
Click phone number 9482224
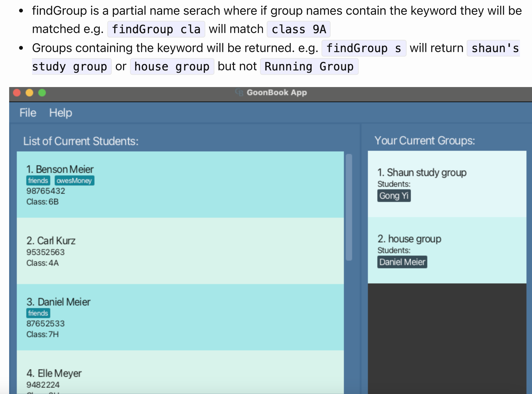[x=43, y=385]
